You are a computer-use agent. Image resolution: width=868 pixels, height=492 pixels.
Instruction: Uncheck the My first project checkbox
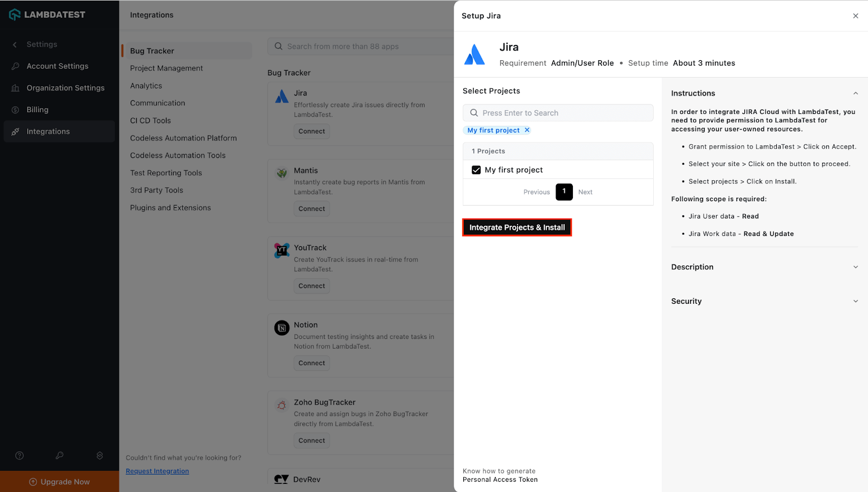[476, 169]
